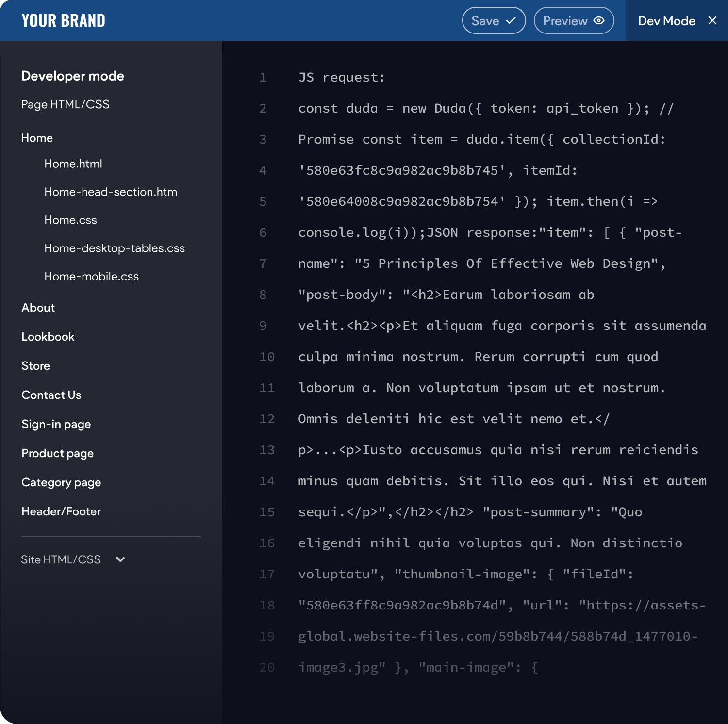Select the Category page item
728x724 pixels.
point(61,482)
